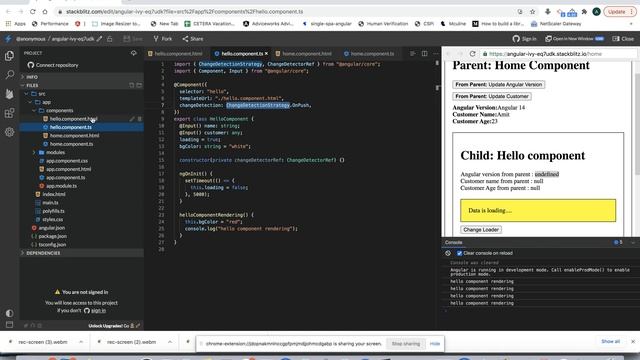Open hello.component.html in file tree
This screenshot has width=640, height=360.
tap(73, 119)
